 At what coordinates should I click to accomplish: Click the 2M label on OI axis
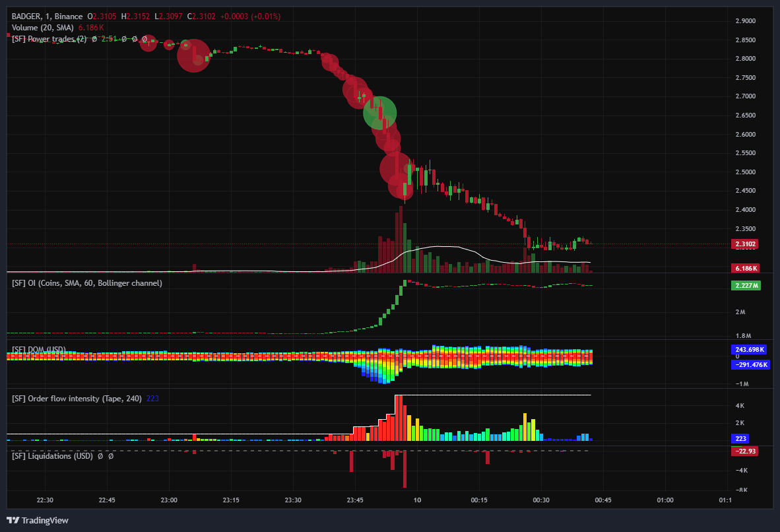click(x=740, y=312)
